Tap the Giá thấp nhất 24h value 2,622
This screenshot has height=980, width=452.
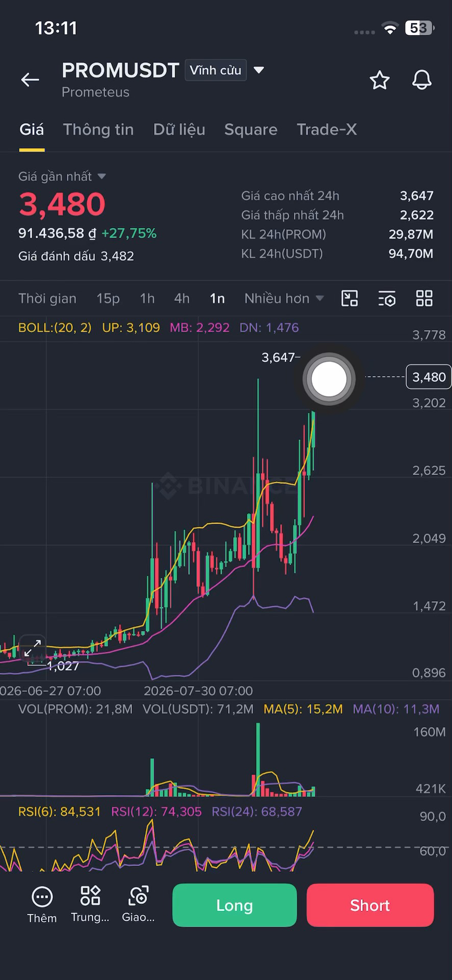point(417,215)
